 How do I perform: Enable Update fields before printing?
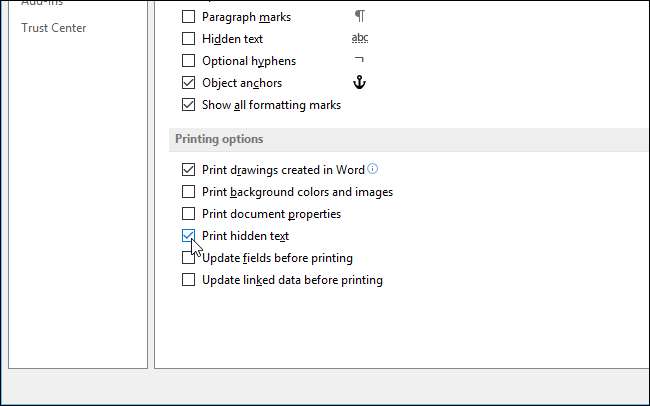tap(188, 258)
